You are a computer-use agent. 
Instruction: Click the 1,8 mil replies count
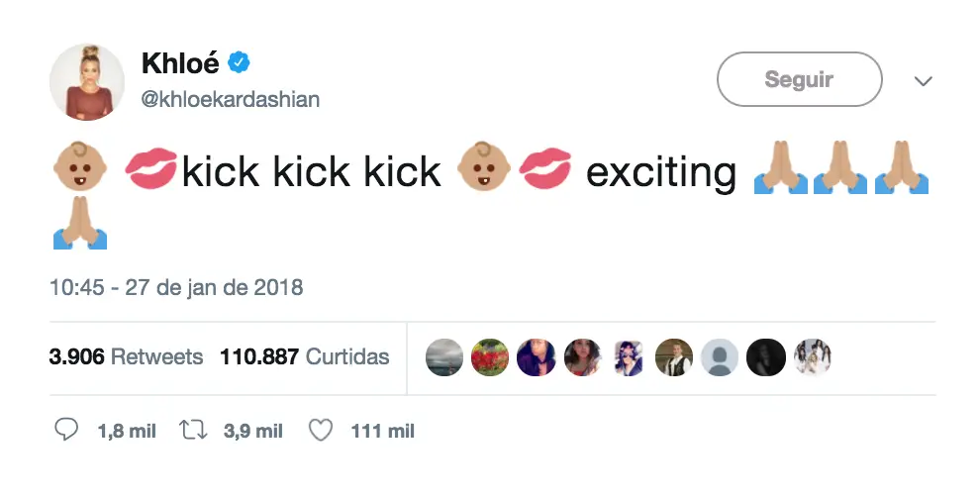[127, 431]
